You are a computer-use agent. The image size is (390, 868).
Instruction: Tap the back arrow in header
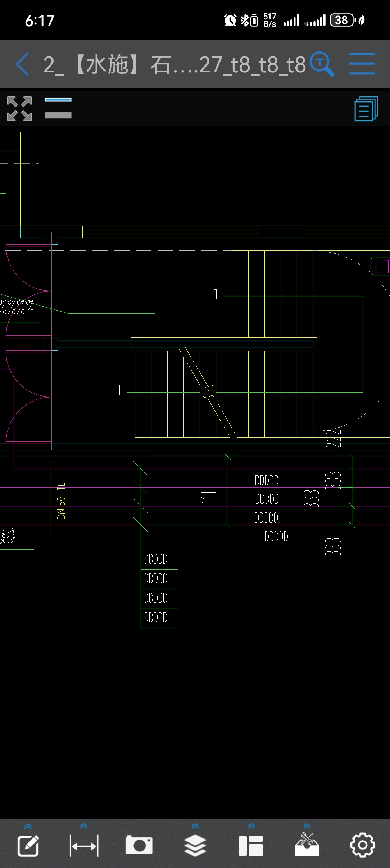tap(22, 64)
